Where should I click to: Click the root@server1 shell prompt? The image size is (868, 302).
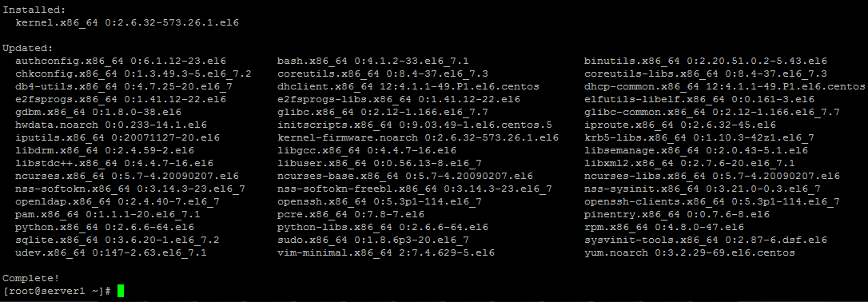[x=58, y=291]
